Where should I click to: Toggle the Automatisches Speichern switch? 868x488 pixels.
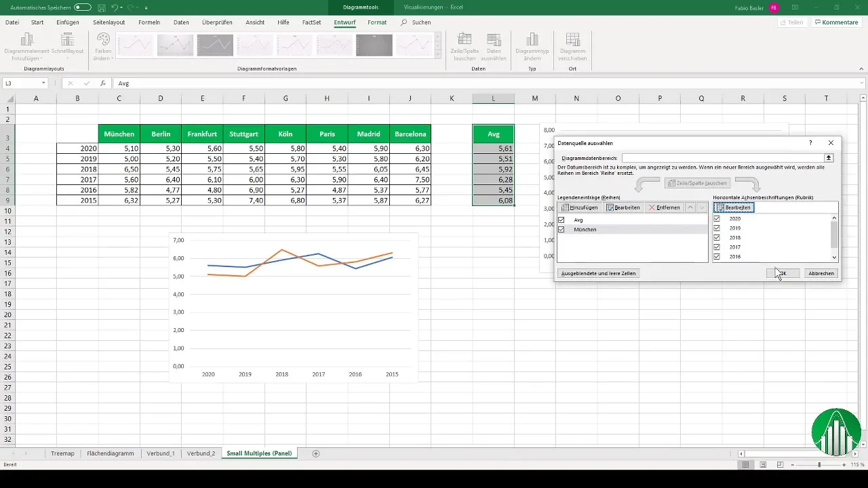(x=83, y=7)
